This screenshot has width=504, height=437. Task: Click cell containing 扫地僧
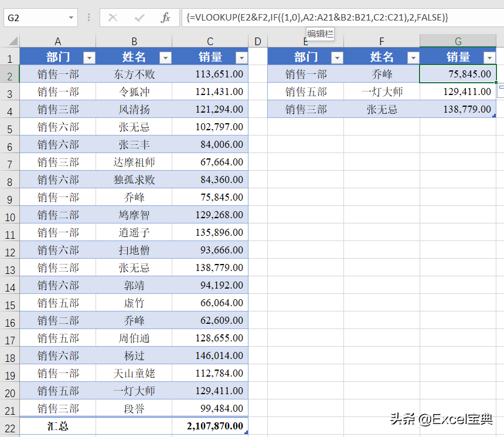click(x=134, y=250)
